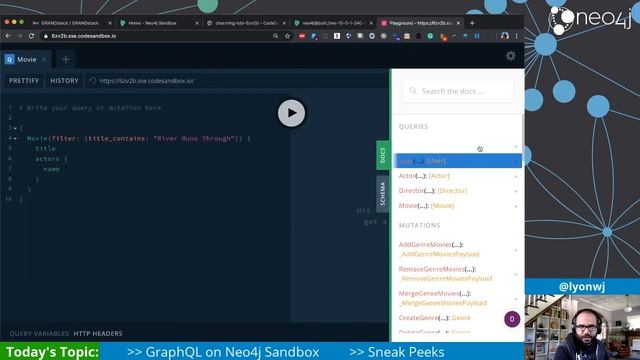Open the RemoveGenreMovies mutation docs
640x360 pixels.
pyautogui.click(x=445, y=273)
